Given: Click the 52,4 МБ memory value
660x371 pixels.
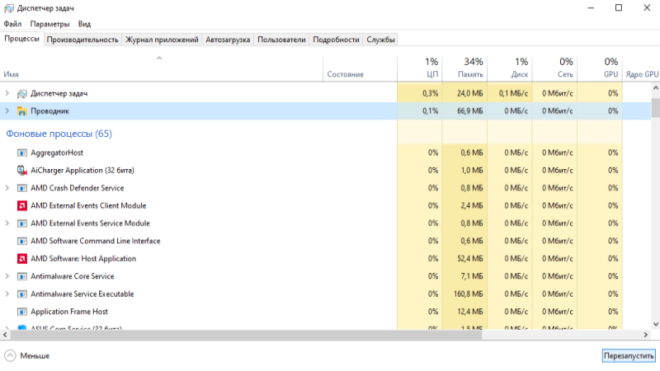Looking at the screenshot, I should [470, 259].
